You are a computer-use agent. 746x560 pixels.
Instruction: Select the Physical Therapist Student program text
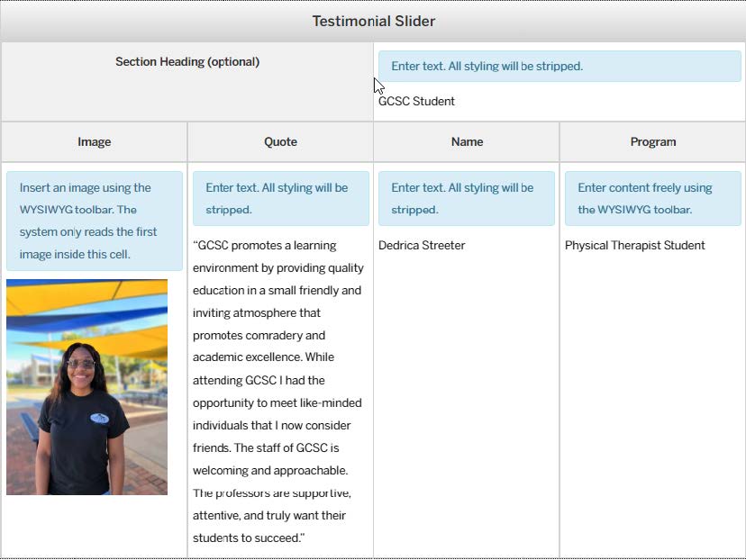pyautogui.click(x=635, y=245)
